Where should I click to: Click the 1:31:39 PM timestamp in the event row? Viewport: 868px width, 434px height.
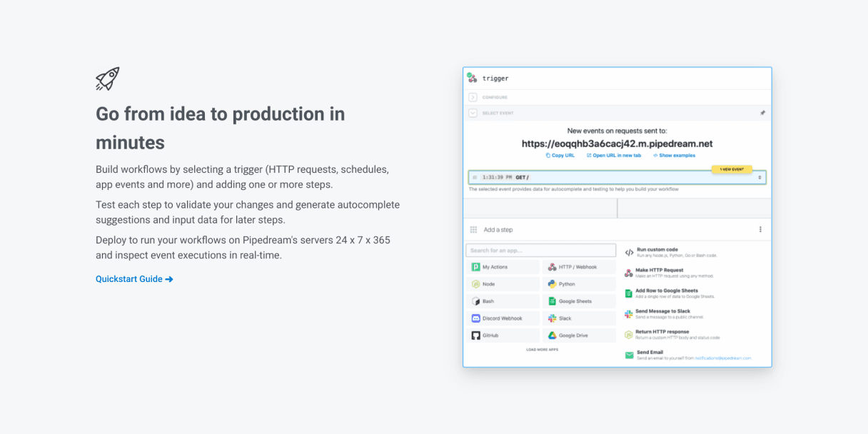click(496, 177)
